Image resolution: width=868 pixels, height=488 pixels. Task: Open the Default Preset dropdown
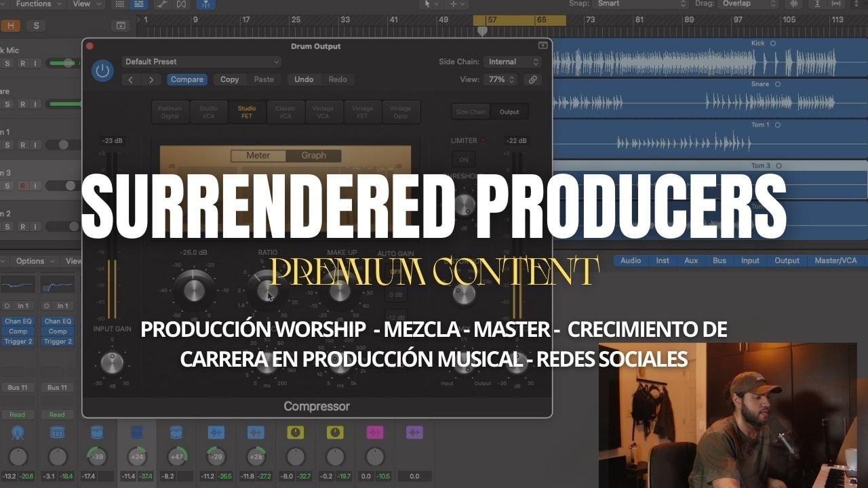[201, 62]
